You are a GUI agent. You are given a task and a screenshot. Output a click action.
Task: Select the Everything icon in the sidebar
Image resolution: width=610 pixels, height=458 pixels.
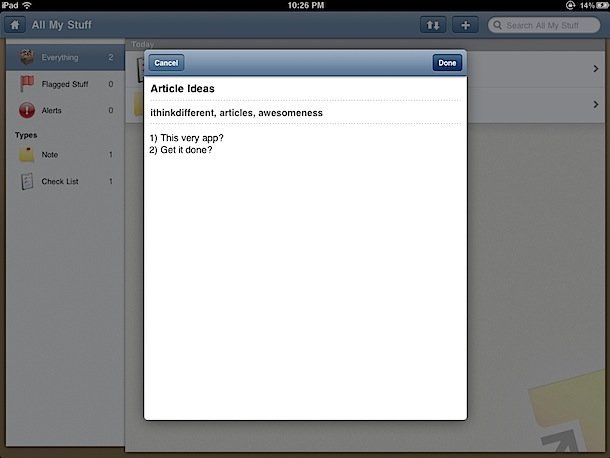pos(26,57)
